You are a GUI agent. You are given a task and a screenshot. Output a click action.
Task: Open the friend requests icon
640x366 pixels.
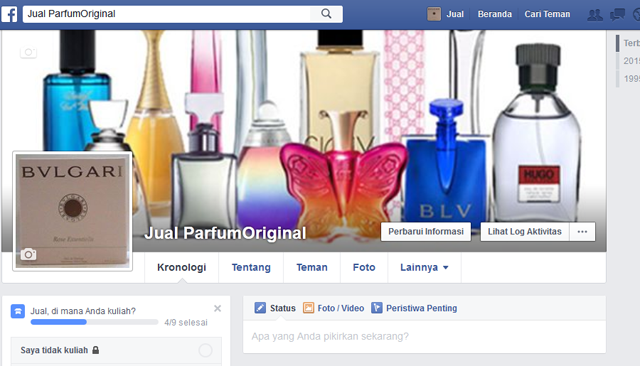click(x=594, y=15)
